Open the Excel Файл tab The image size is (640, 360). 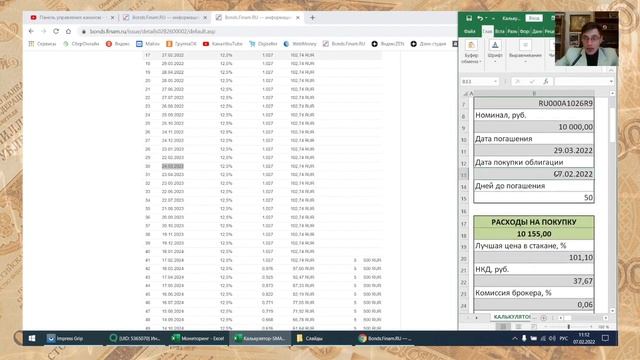(469, 31)
